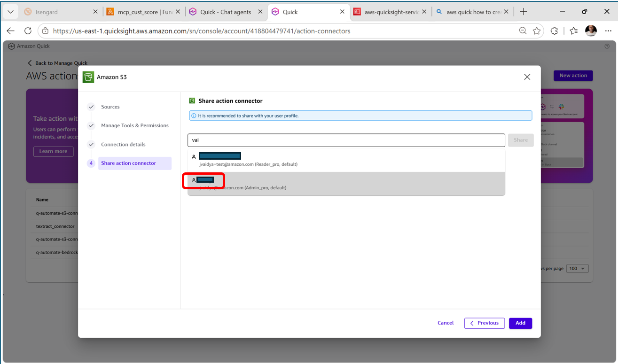The width and height of the screenshot is (618, 364).
Task: Close the Isengard tab
Action: [x=95, y=12]
